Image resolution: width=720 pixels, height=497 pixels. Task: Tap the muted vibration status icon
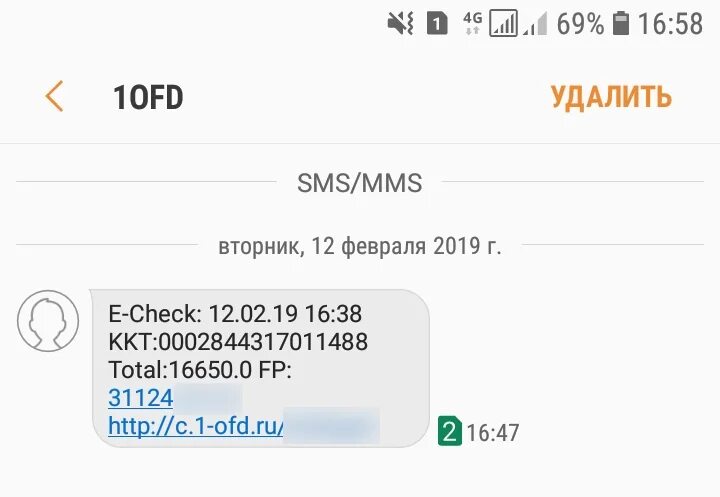click(400, 23)
